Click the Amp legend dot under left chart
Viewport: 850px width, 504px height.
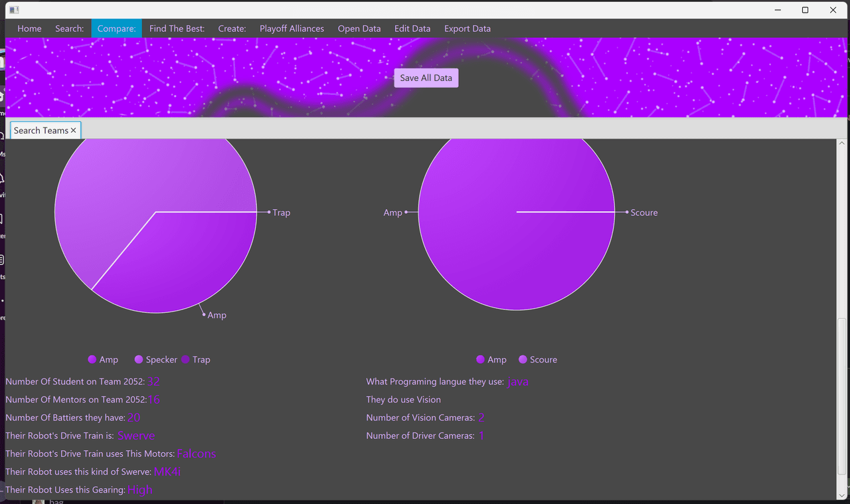(92, 360)
